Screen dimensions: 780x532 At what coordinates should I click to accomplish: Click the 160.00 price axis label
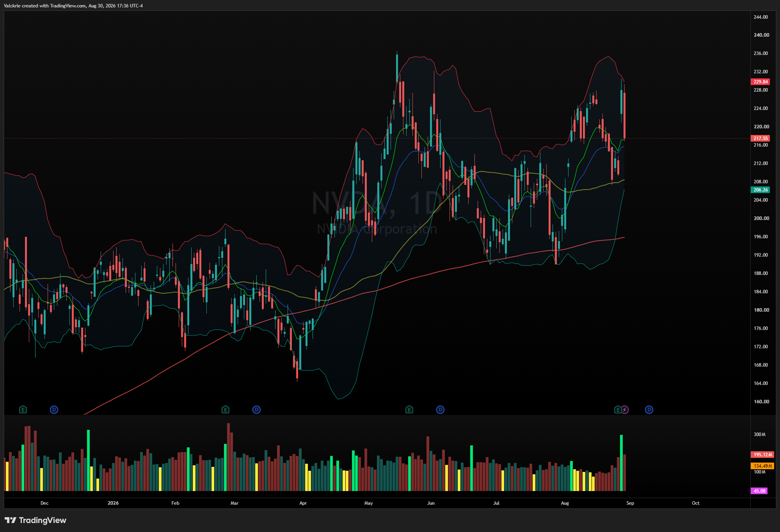tap(760, 402)
